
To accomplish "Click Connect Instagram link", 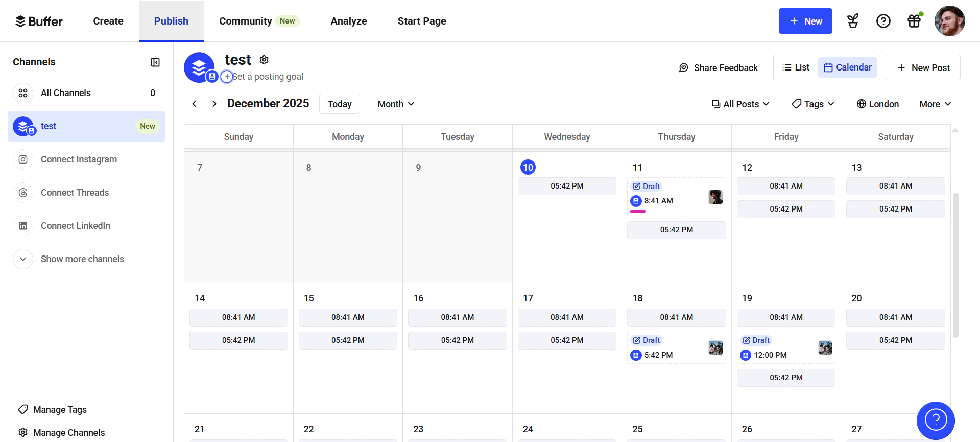I will pos(79,159).
